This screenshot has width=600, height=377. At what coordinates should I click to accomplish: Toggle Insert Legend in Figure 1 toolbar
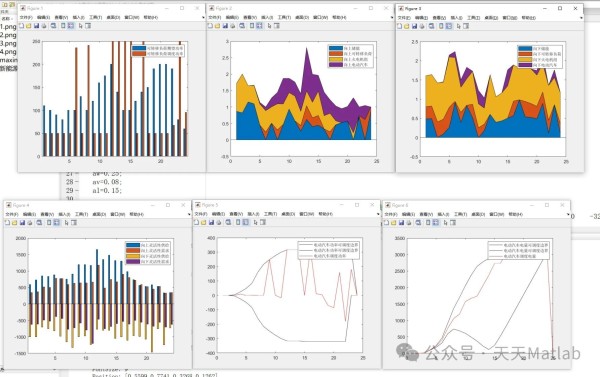click(x=71, y=26)
